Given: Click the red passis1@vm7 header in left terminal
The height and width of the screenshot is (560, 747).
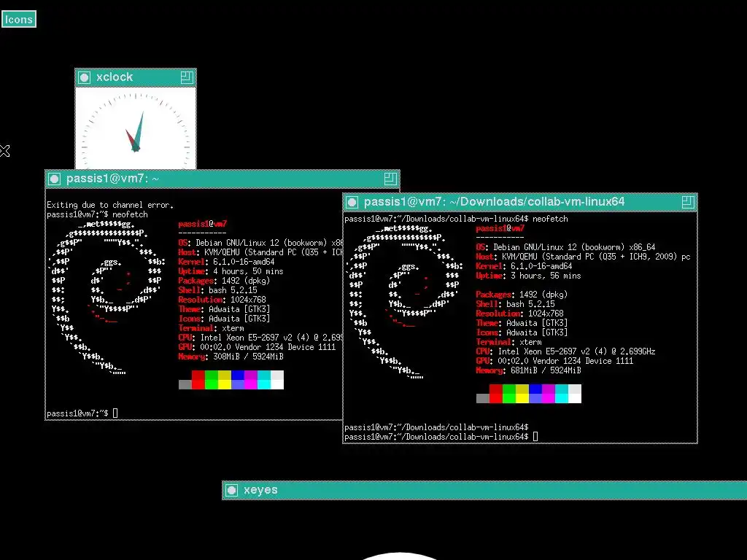Looking at the screenshot, I should 203,224.
